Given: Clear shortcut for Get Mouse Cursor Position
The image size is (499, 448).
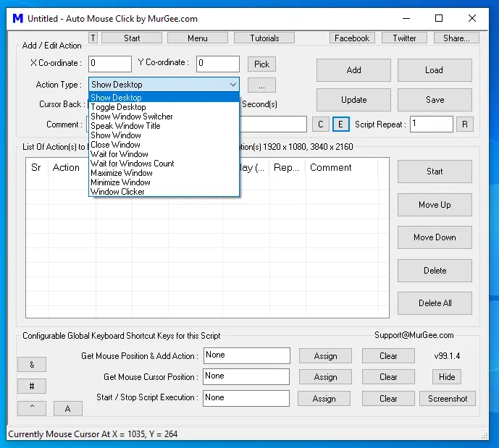Looking at the screenshot, I should 388,377.
